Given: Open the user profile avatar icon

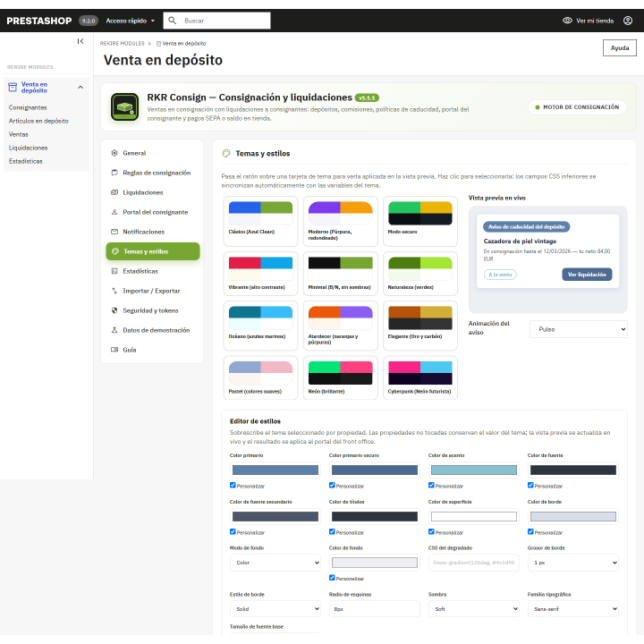Looking at the screenshot, I should point(628,21).
